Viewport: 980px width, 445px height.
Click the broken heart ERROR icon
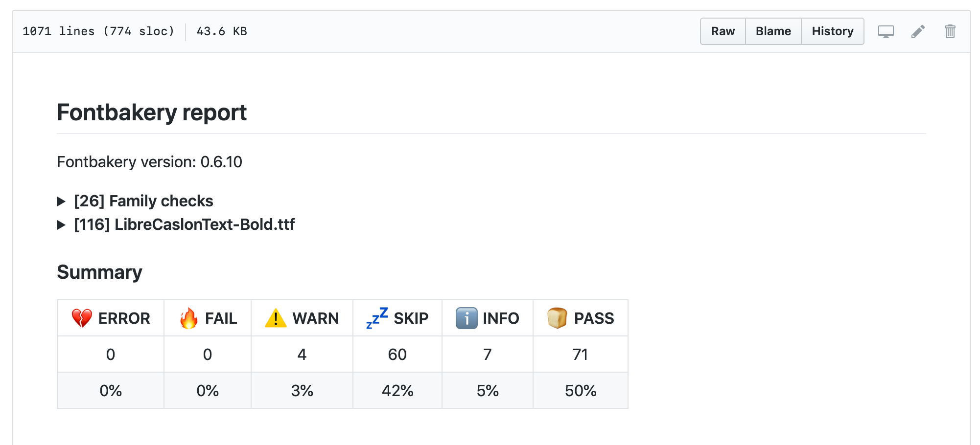click(82, 318)
